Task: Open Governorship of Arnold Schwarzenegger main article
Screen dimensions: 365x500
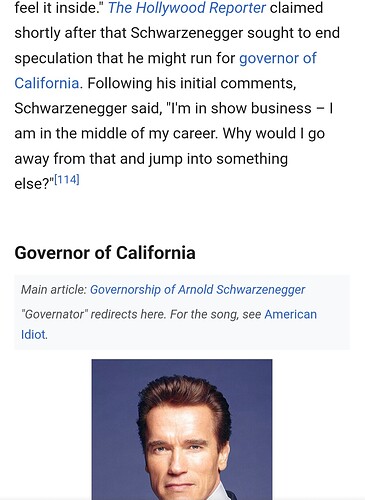Action: click(x=198, y=290)
